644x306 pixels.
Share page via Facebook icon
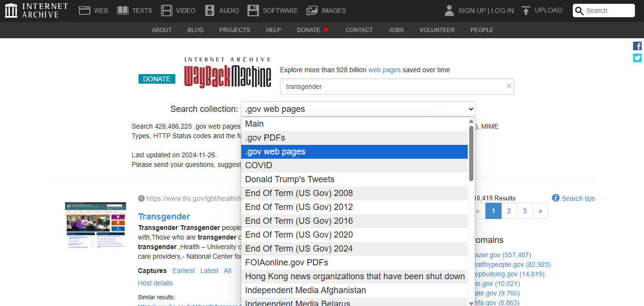coord(637,46)
